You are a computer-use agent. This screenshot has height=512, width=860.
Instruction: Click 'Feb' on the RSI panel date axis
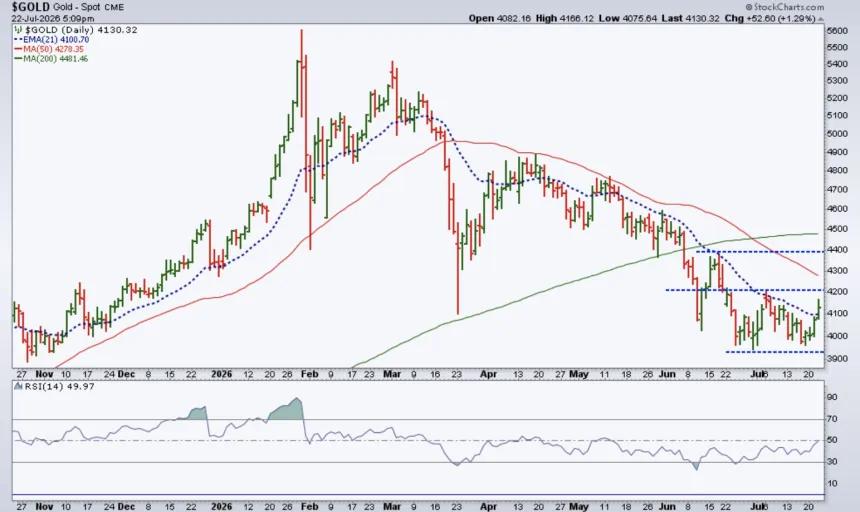point(310,507)
